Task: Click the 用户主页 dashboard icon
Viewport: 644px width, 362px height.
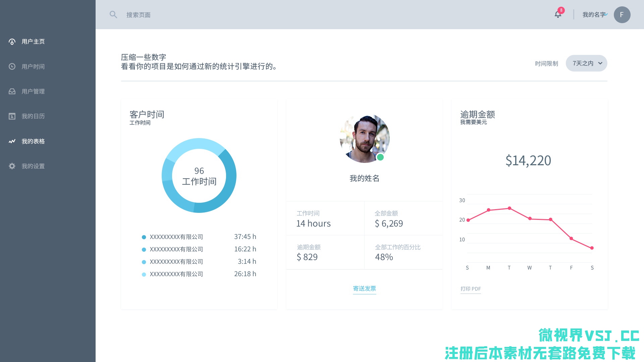Action: 12,42
